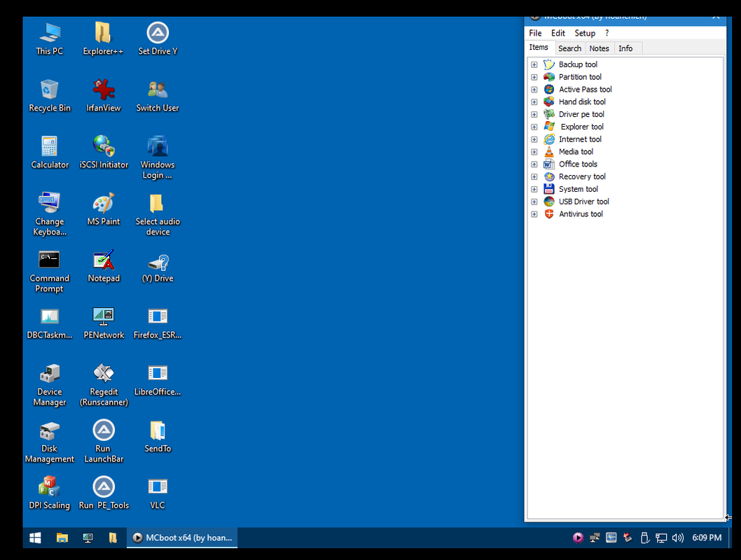The height and width of the screenshot is (560, 741).
Task: Open the Windows Login shortcut
Action: click(158, 157)
